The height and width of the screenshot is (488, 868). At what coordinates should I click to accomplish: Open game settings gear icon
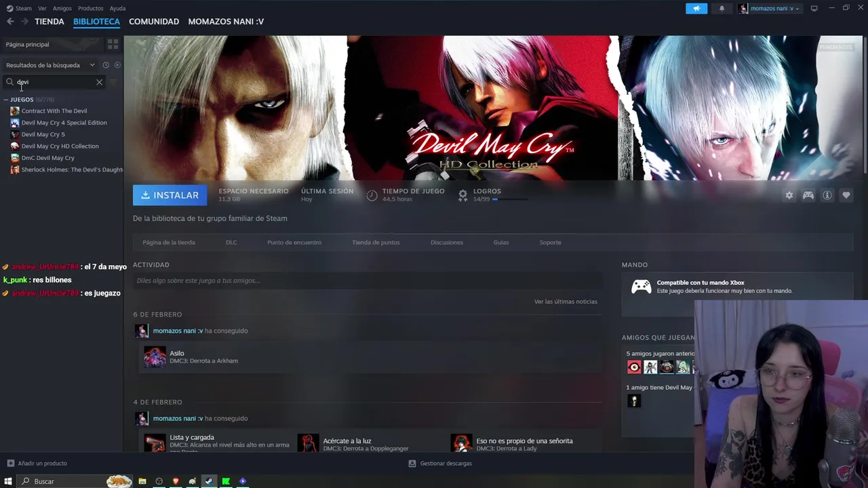(789, 195)
